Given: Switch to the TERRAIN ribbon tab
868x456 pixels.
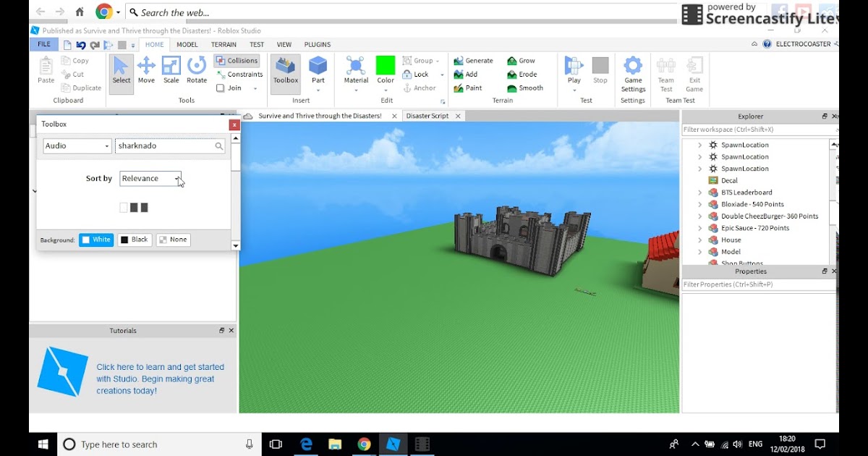Looking at the screenshot, I should coord(224,45).
